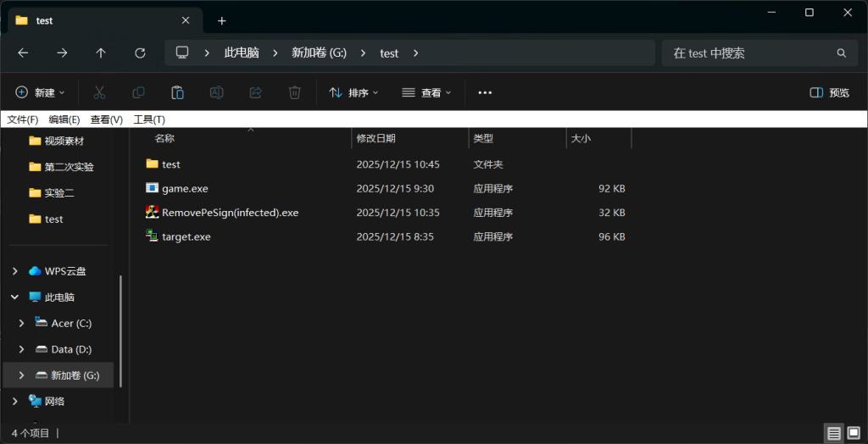Click the Delete trash bin icon
The image size is (868, 444).
(x=294, y=92)
